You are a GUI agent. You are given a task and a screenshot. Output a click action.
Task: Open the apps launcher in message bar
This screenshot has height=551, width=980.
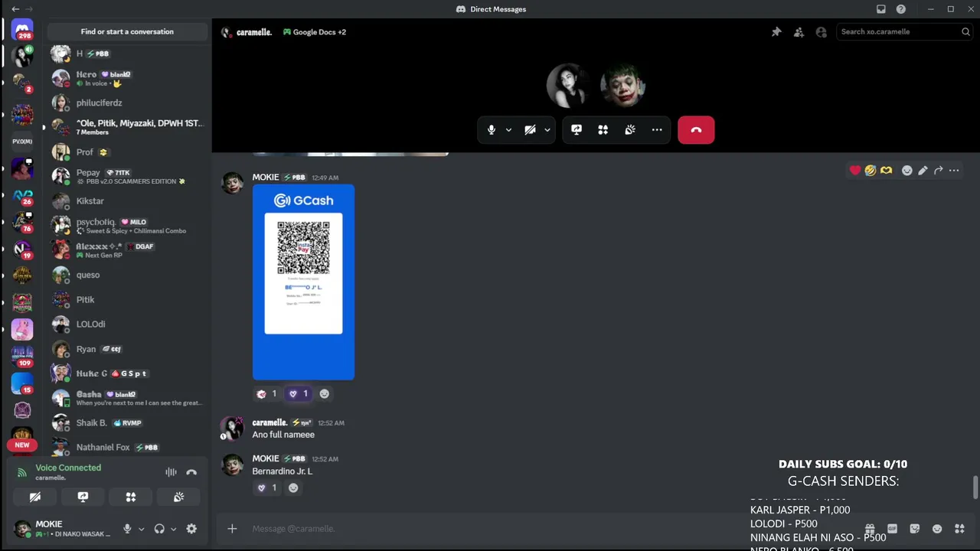tap(960, 529)
